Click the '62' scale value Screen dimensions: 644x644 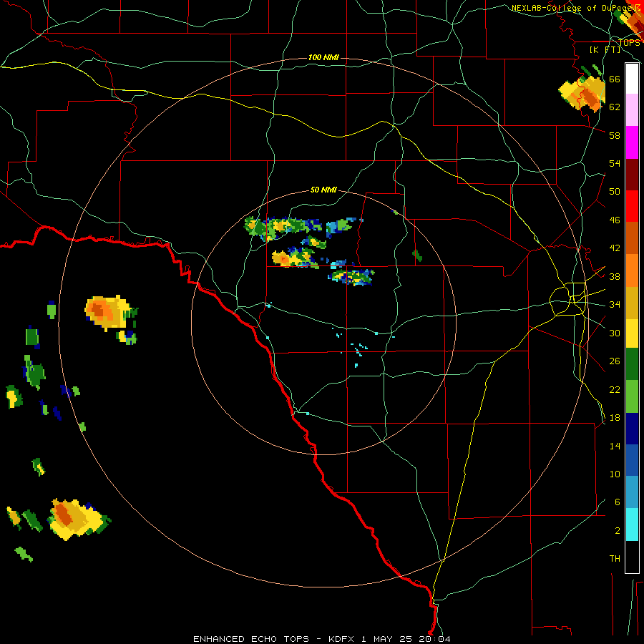(x=615, y=107)
